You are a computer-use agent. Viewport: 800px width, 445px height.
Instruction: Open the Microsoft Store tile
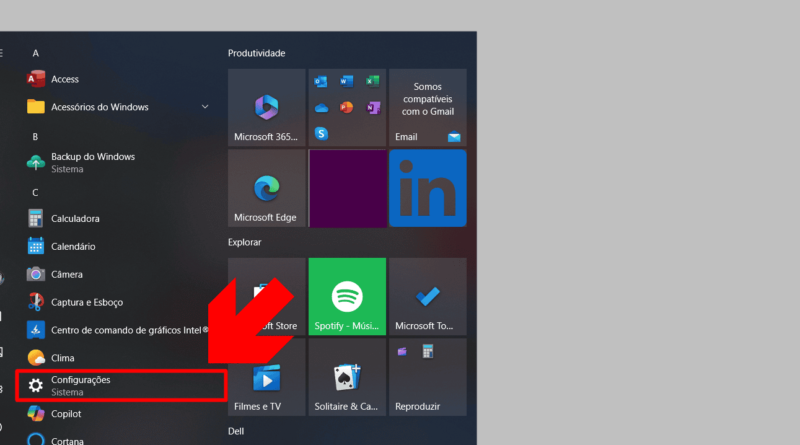(267, 296)
